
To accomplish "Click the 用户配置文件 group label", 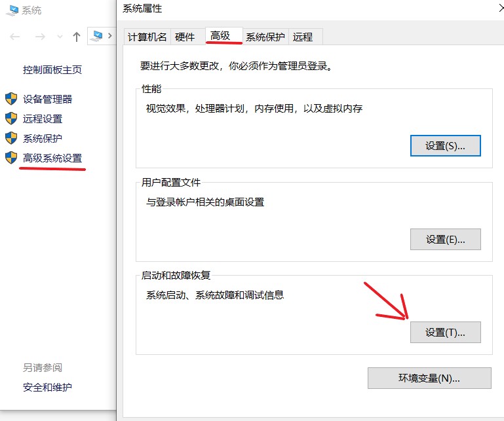I will point(171,183).
